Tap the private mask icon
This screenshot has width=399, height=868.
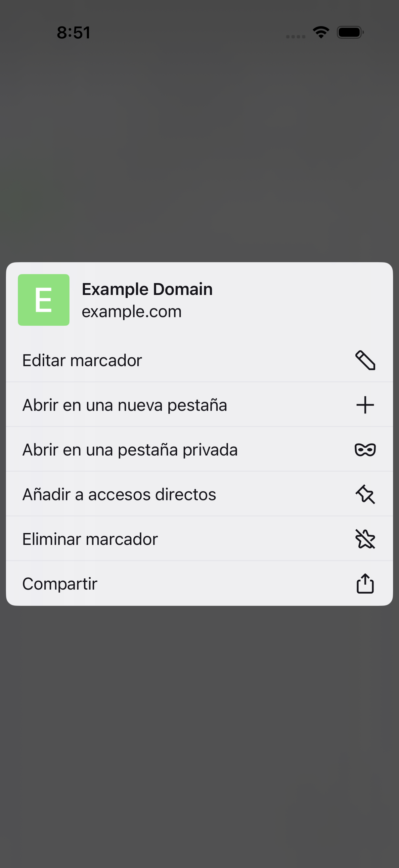[365, 450]
